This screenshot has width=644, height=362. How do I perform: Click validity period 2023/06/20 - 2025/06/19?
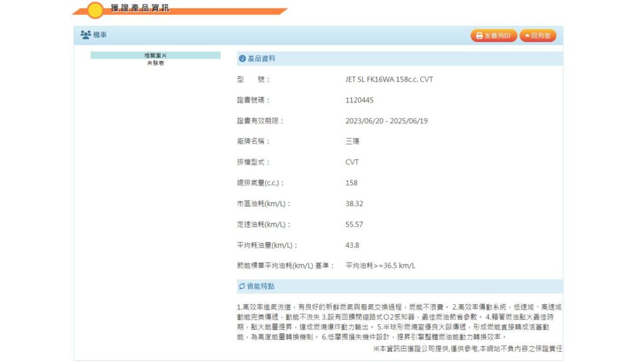click(x=387, y=121)
